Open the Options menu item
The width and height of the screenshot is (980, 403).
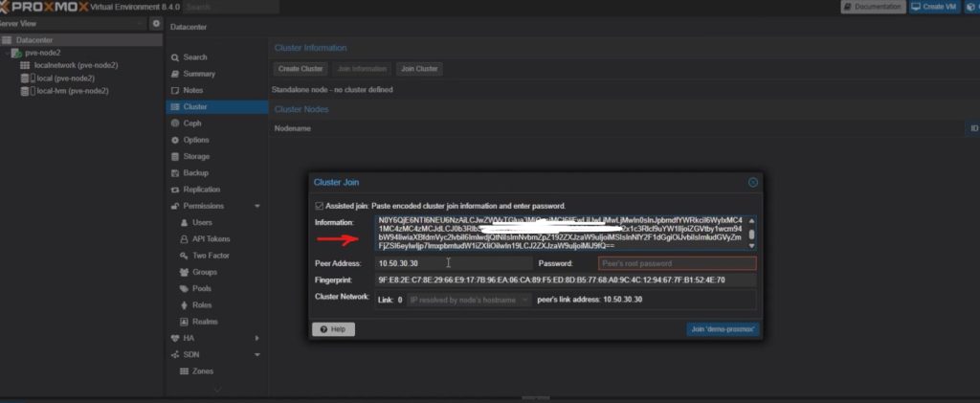[196, 140]
